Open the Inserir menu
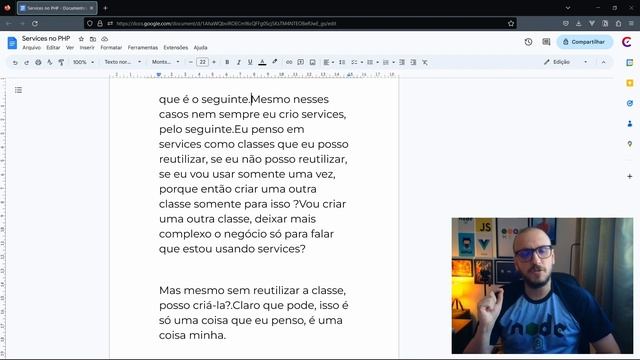The height and width of the screenshot is (360, 640). point(87,48)
